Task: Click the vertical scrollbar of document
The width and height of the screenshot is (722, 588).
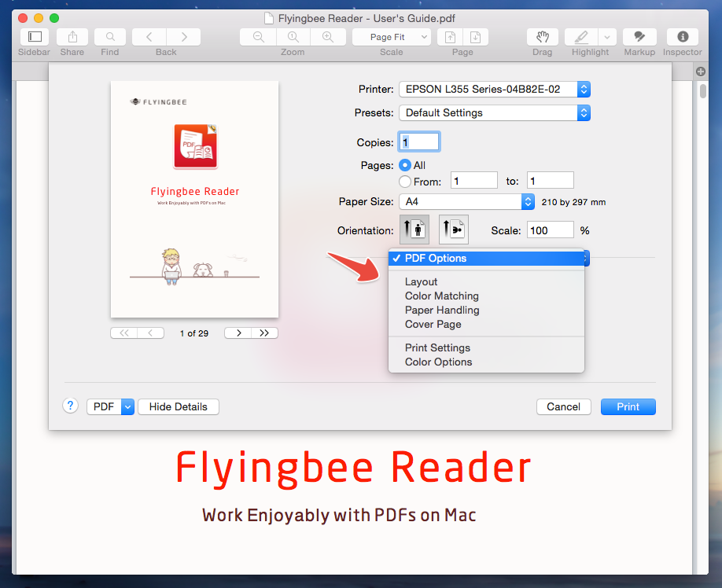Action: pyautogui.click(x=703, y=90)
